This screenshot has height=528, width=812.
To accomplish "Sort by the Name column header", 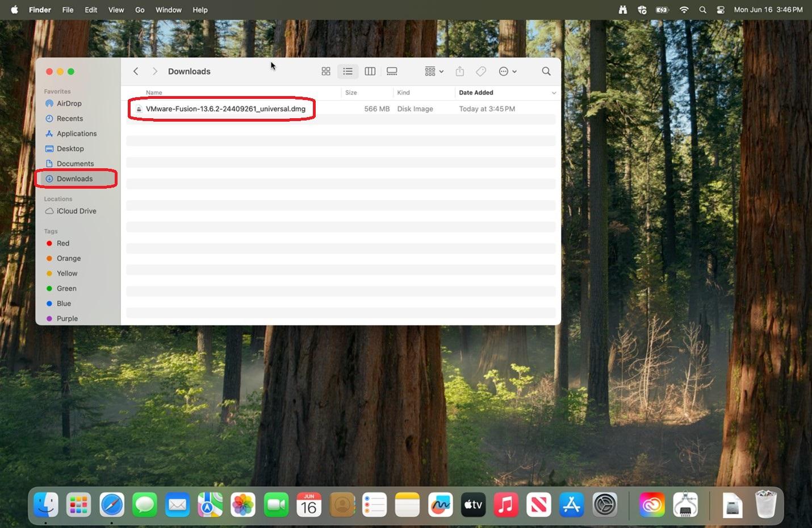I will pos(154,93).
